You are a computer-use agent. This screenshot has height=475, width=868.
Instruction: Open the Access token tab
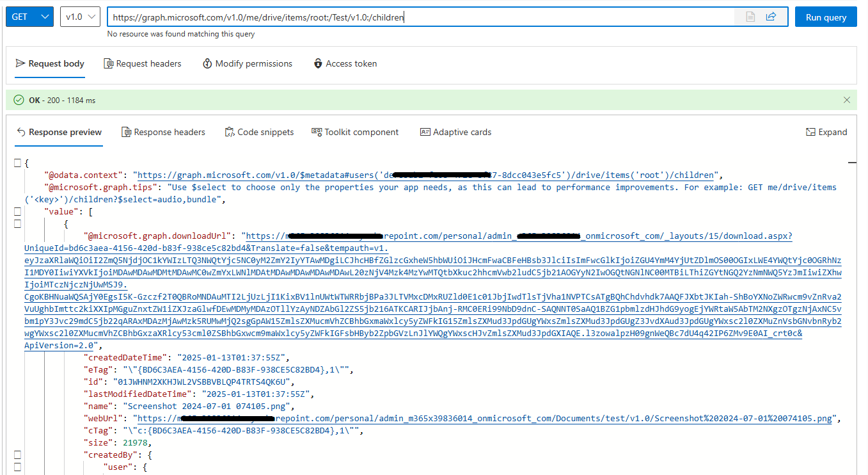(345, 63)
